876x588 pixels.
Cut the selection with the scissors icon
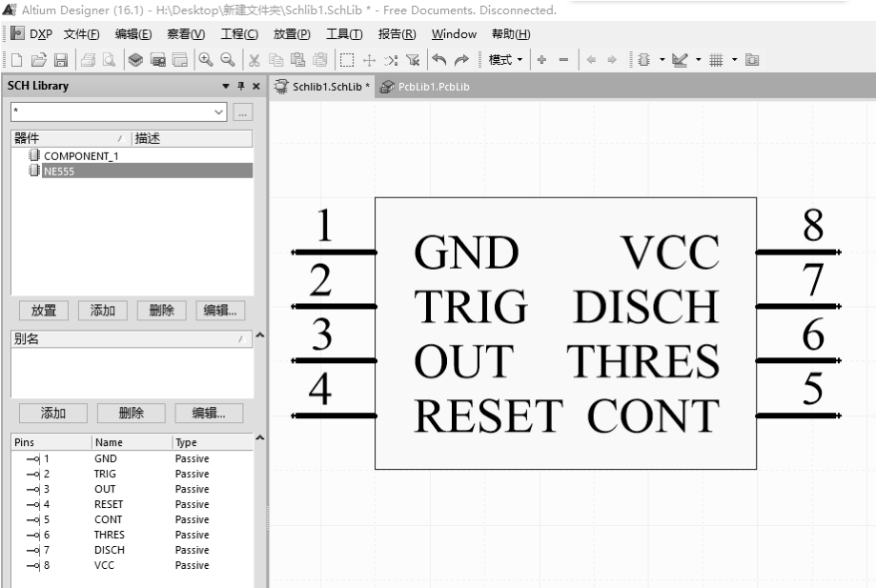[x=255, y=60]
